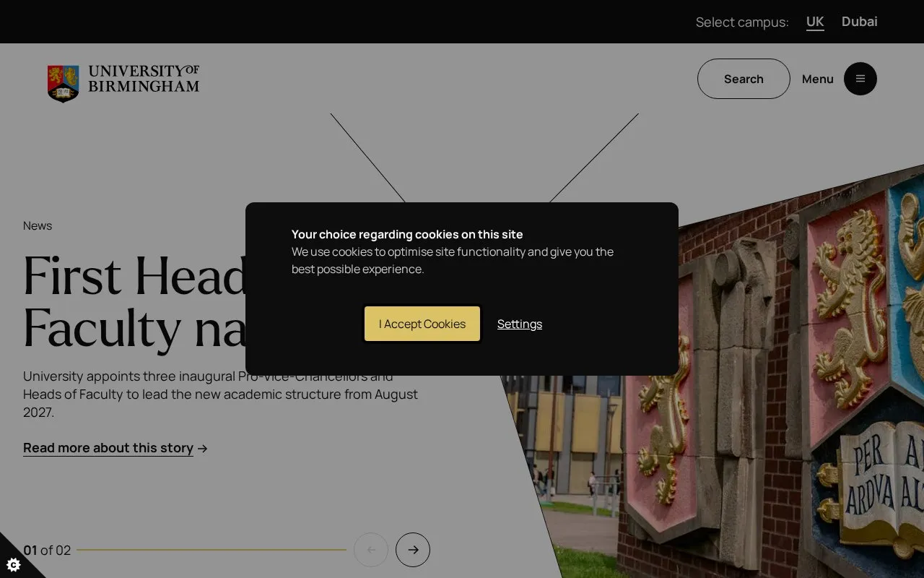The image size is (924, 578).
Task: Click the cookie choice heading text
Action: pos(407,234)
